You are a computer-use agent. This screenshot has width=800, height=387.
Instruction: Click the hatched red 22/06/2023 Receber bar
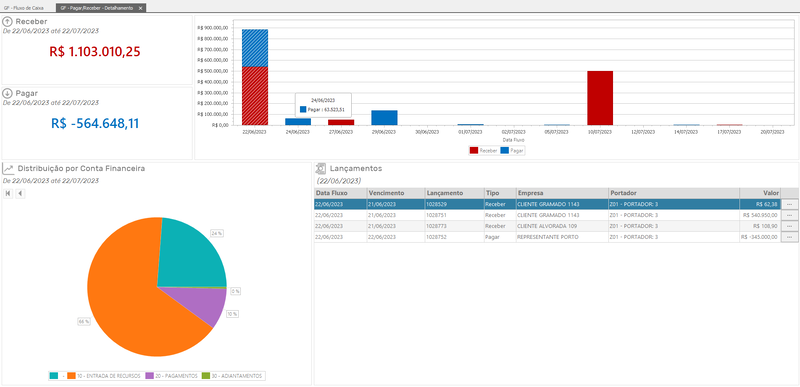[x=255, y=96]
